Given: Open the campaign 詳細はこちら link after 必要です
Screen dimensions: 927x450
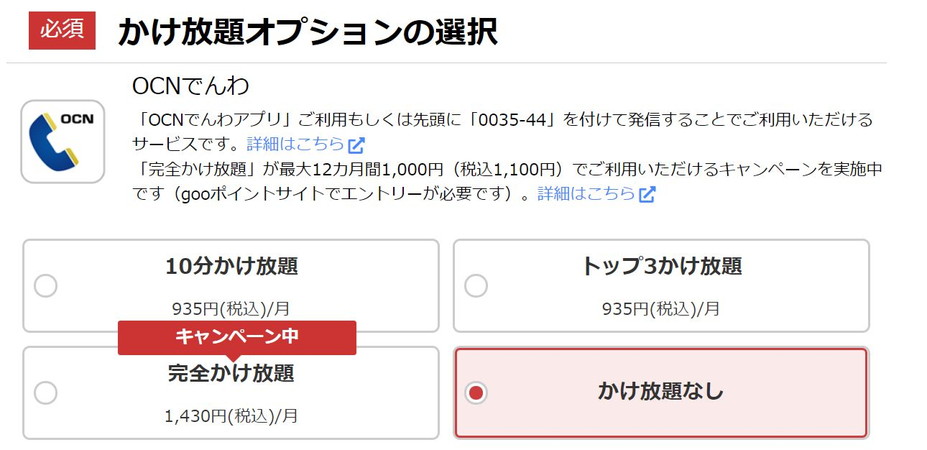Looking at the screenshot, I should coord(586,193).
